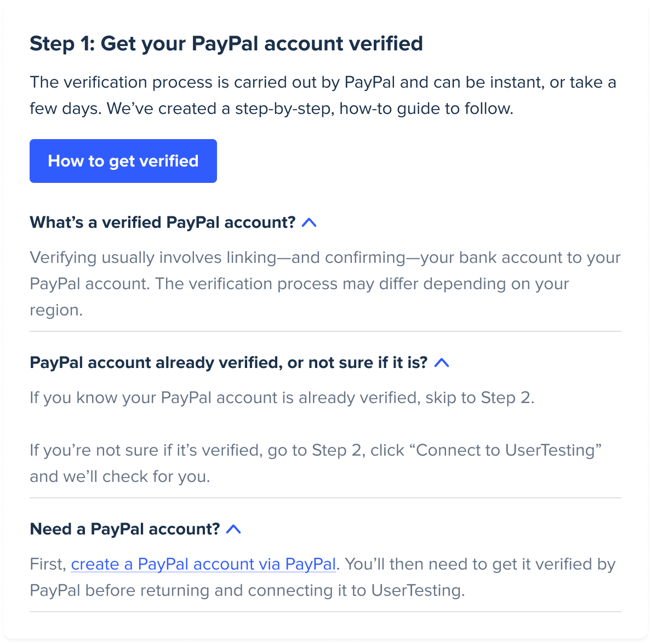Click chevron next to 'not sure if it is?'

442,363
